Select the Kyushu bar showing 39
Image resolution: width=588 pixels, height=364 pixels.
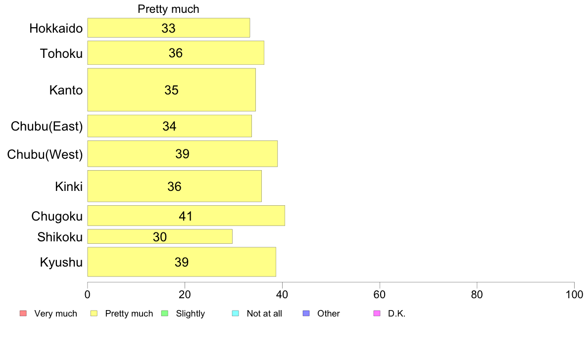[182, 262]
